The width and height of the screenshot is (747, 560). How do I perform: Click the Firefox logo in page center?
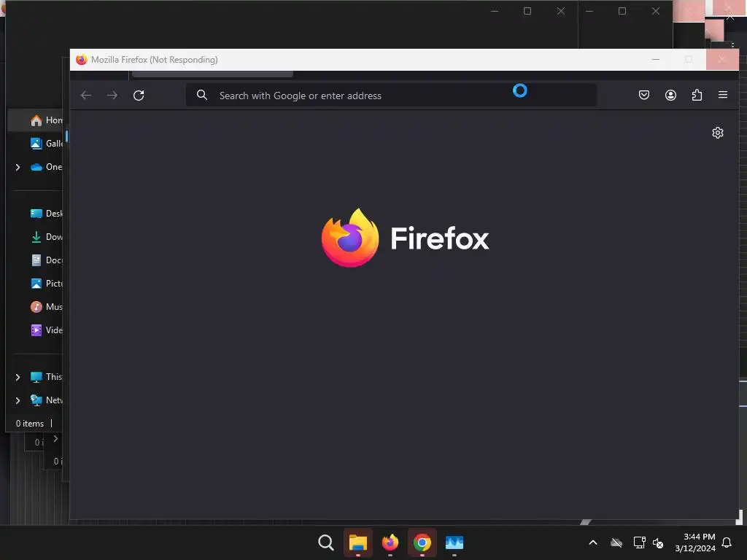(405, 238)
